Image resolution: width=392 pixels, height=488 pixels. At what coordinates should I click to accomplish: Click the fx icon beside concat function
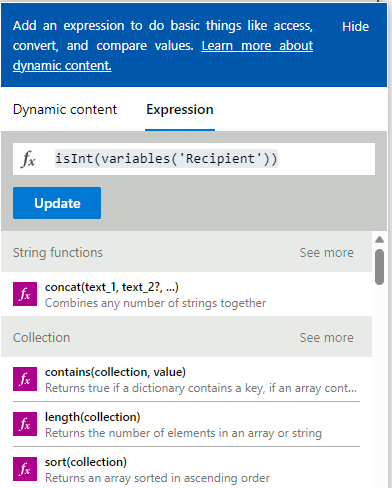tap(25, 294)
